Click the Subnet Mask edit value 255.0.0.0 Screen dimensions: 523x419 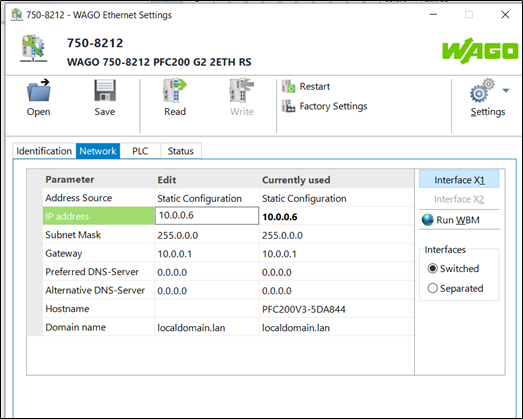click(x=178, y=235)
